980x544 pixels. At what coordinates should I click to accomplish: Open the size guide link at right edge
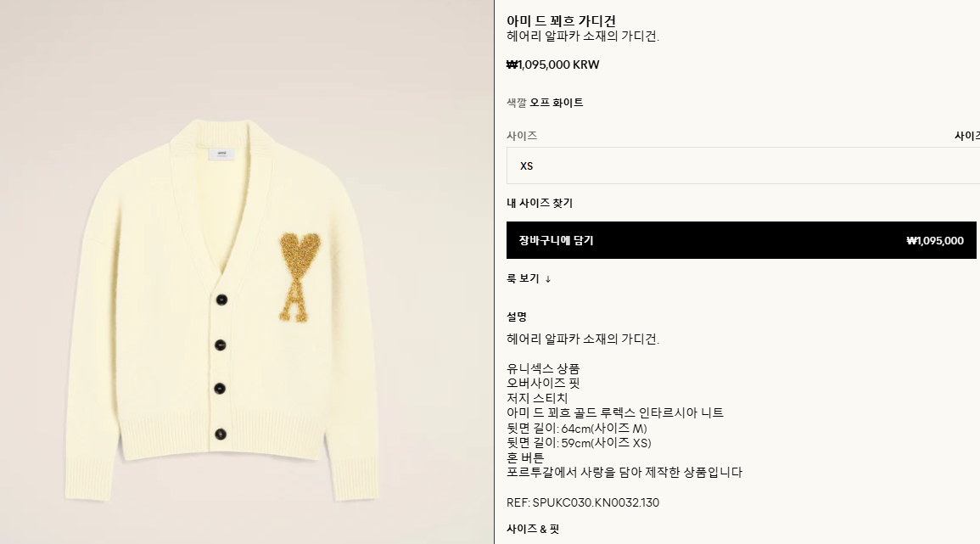pos(967,136)
